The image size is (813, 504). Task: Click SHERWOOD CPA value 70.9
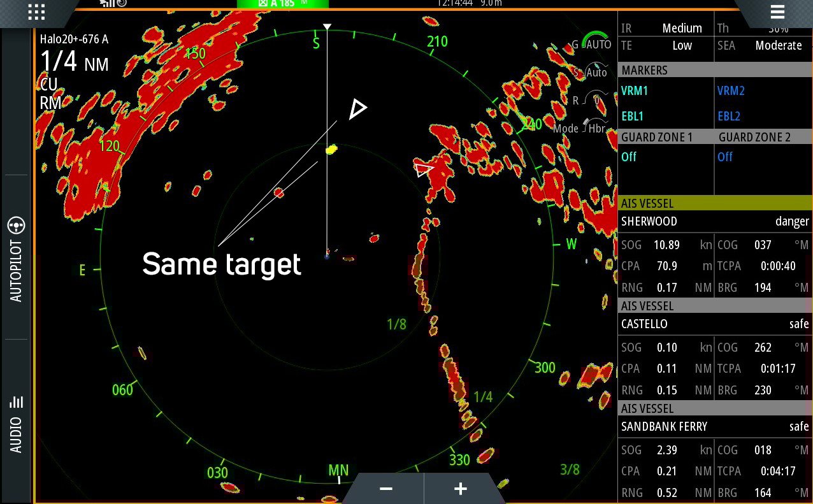[666, 266]
